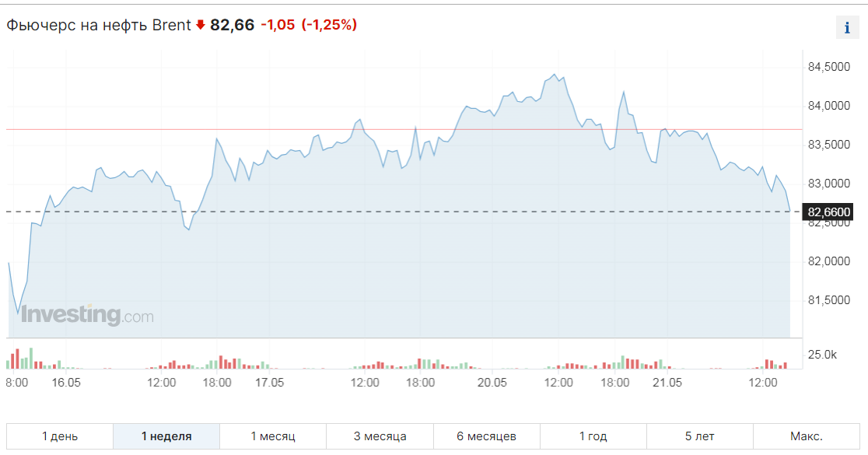Viewport: 868px width, 455px height.
Task: Click the red down arrow indicator
Action: click(x=201, y=25)
